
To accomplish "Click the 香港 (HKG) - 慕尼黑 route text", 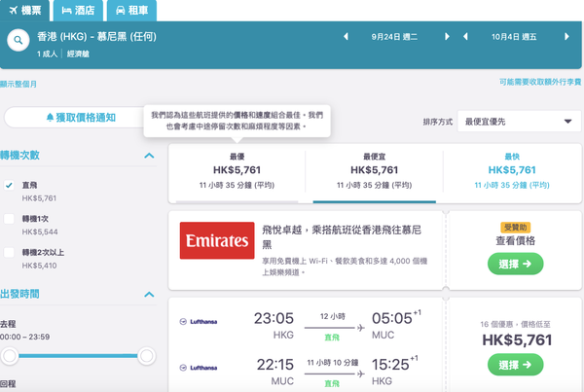I will [96, 37].
